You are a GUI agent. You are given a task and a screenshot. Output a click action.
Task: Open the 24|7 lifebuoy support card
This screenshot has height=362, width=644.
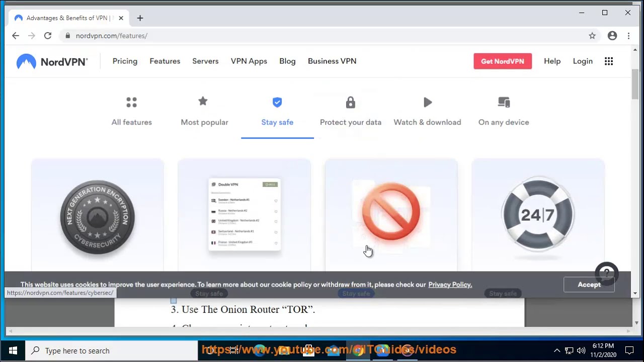[x=538, y=216]
